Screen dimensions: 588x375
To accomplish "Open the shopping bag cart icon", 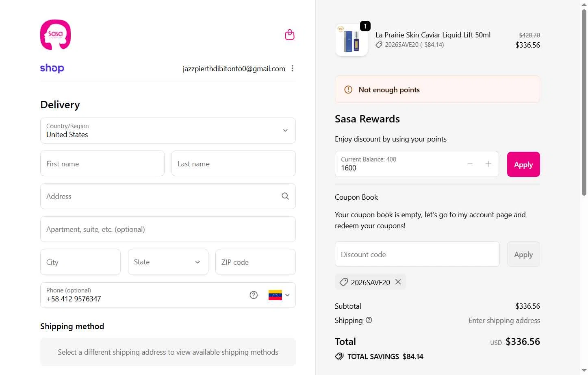I will click(x=289, y=35).
